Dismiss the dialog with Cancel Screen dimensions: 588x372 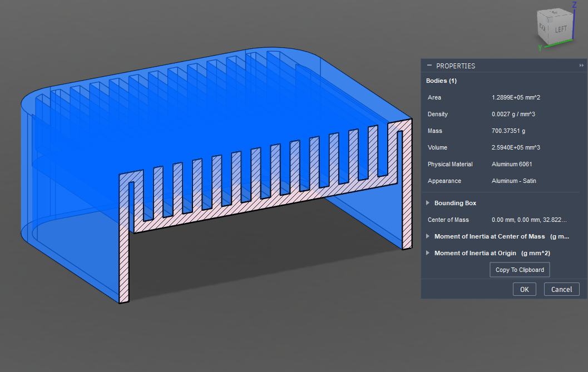pos(561,289)
